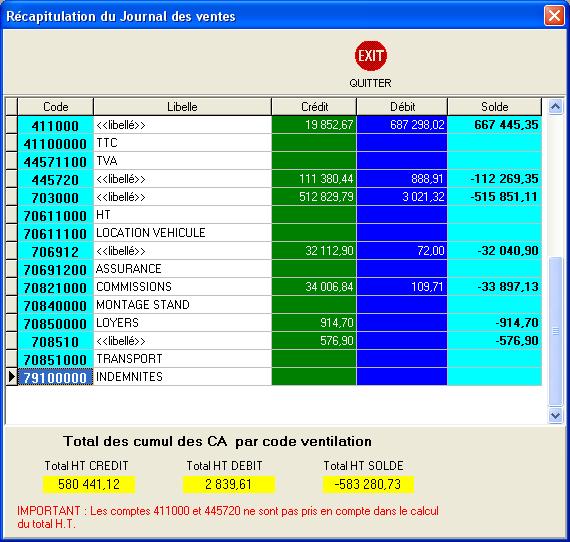Click the Débit column header

(402, 107)
